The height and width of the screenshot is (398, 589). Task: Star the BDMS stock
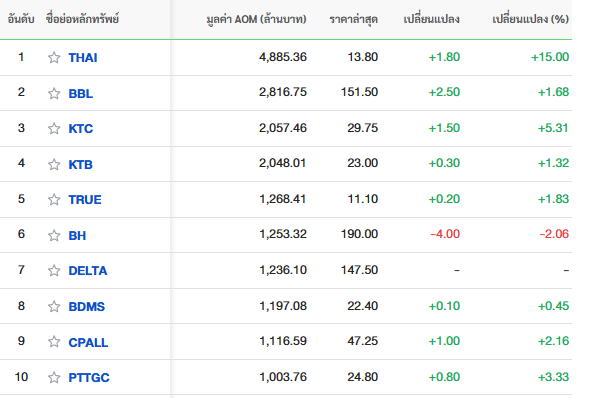[x=54, y=306]
